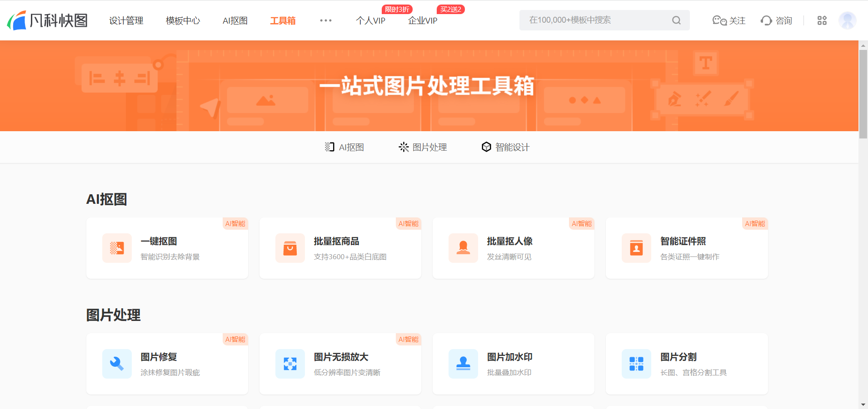The width and height of the screenshot is (868, 409).
Task: Select the 图片加水印 watermark icon
Action: pyautogui.click(x=463, y=364)
